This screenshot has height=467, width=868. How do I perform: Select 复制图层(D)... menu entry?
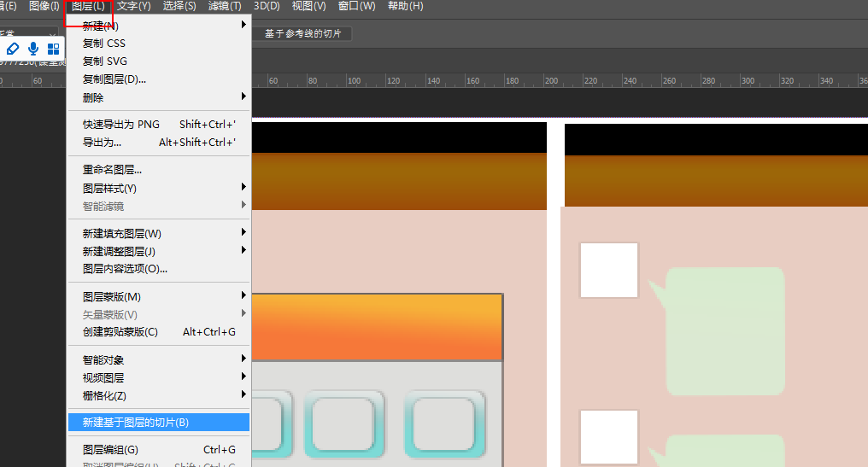(x=114, y=79)
